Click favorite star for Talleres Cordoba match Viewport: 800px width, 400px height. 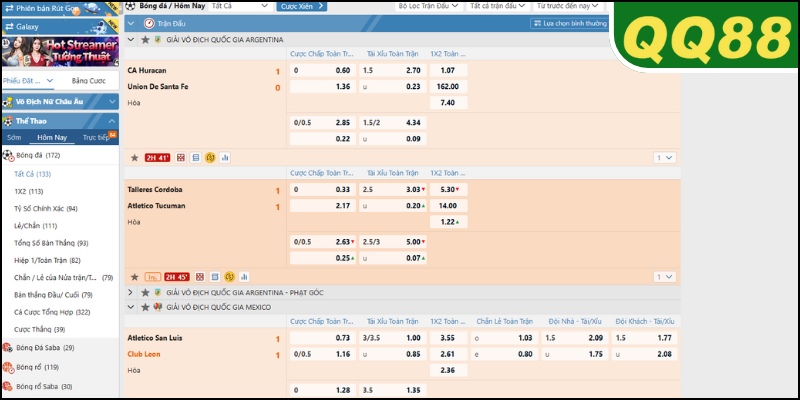coord(135,277)
